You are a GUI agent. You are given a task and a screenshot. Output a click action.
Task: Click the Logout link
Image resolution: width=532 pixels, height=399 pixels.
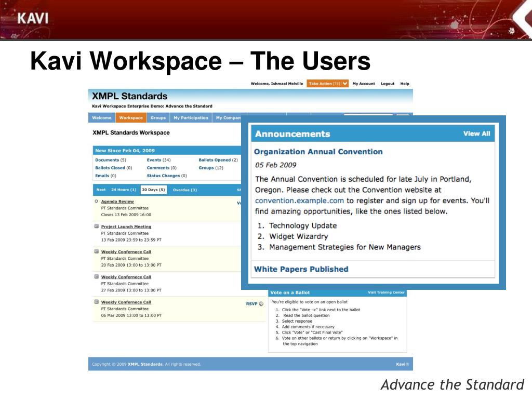[388, 84]
